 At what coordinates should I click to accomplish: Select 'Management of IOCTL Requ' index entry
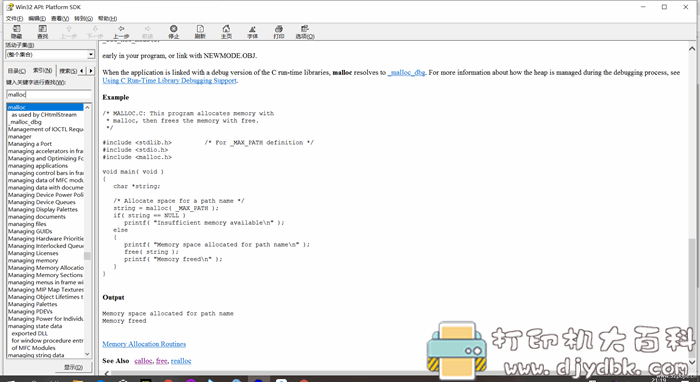pyautogui.click(x=46, y=129)
